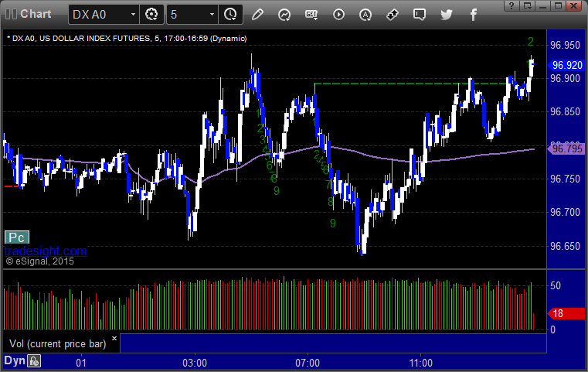The width and height of the screenshot is (588, 372).
Task: Open the studies chart-line icon menu
Action: pos(284,15)
